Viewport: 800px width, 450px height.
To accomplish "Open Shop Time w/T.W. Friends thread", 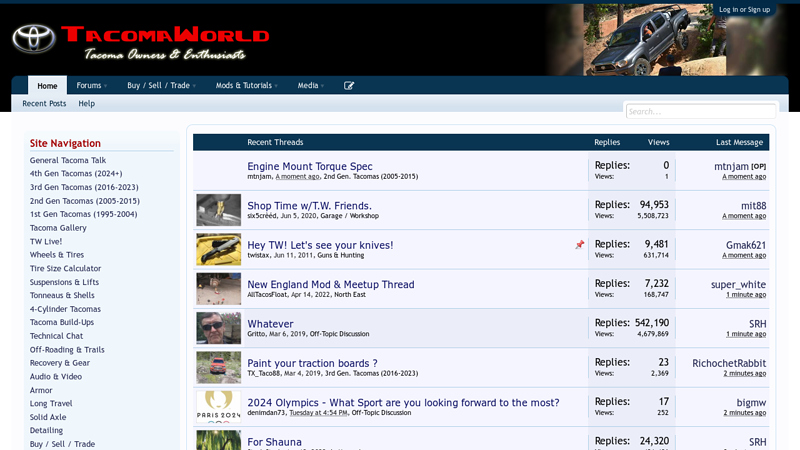I will click(x=309, y=206).
